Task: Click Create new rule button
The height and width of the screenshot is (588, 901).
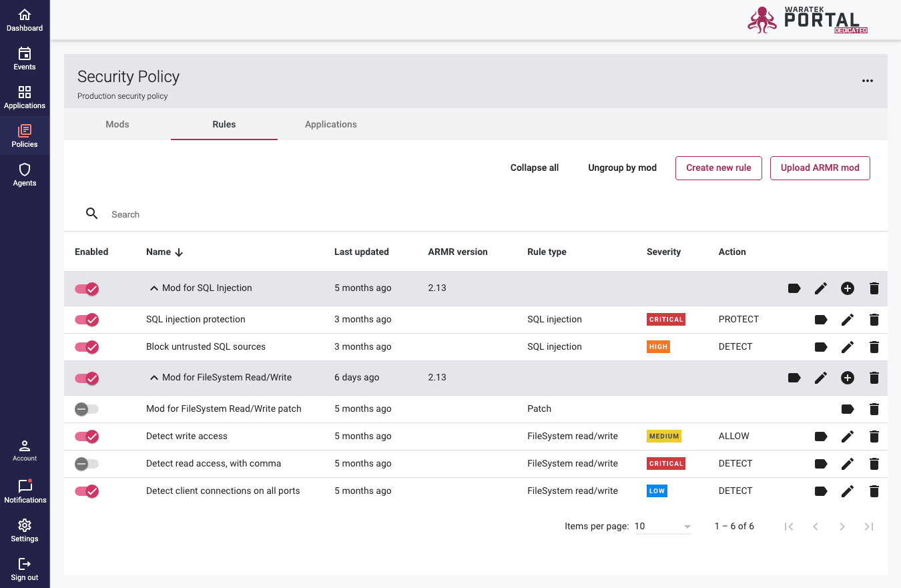Action: (x=719, y=168)
